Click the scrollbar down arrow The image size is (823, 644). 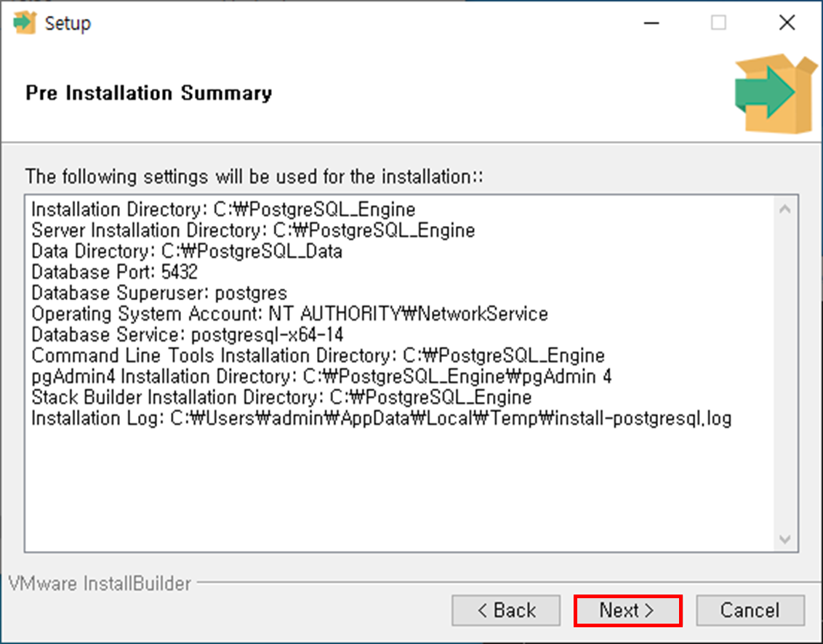coord(787,539)
